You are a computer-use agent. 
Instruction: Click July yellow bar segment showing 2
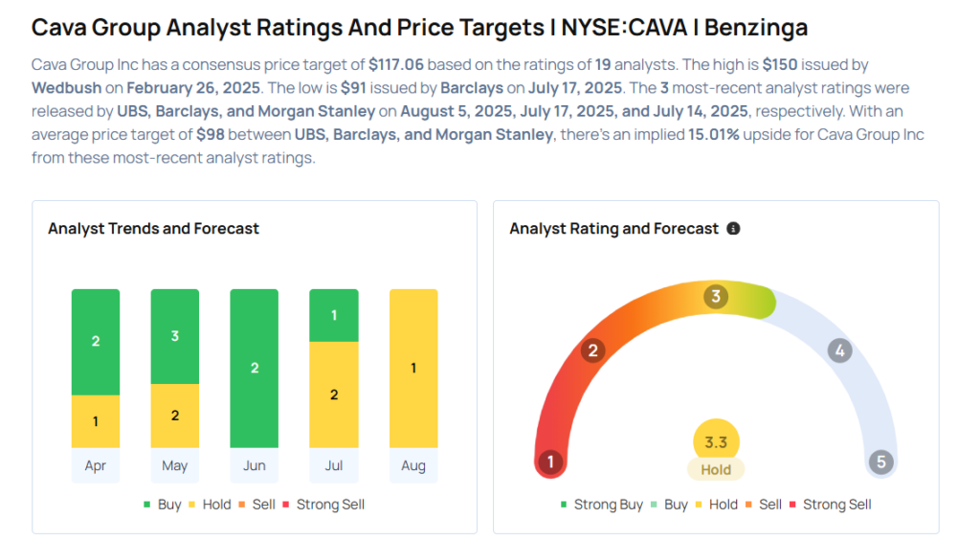pyautogui.click(x=333, y=394)
